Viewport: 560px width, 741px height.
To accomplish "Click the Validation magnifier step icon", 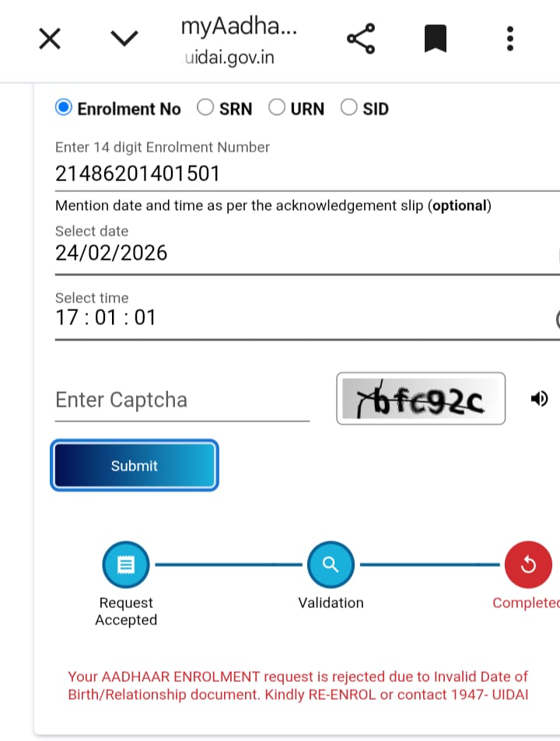I will (331, 564).
